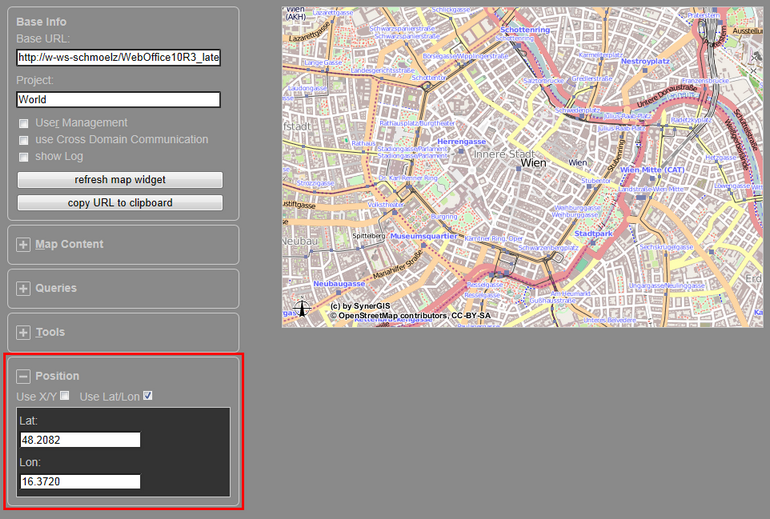Click the Queries heading text
The width and height of the screenshot is (770, 519).
(x=56, y=288)
